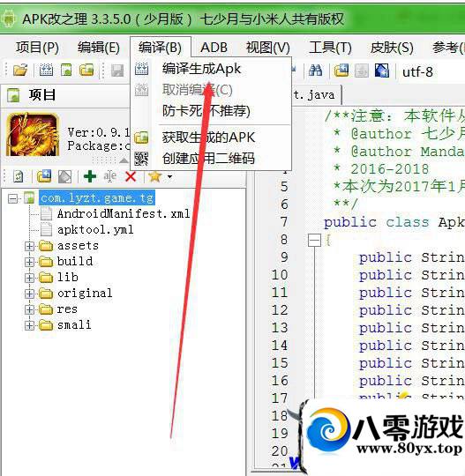The width and height of the screenshot is (465, 476).
Task: Click the APK file icon in main toolbar
Action: 66,71
